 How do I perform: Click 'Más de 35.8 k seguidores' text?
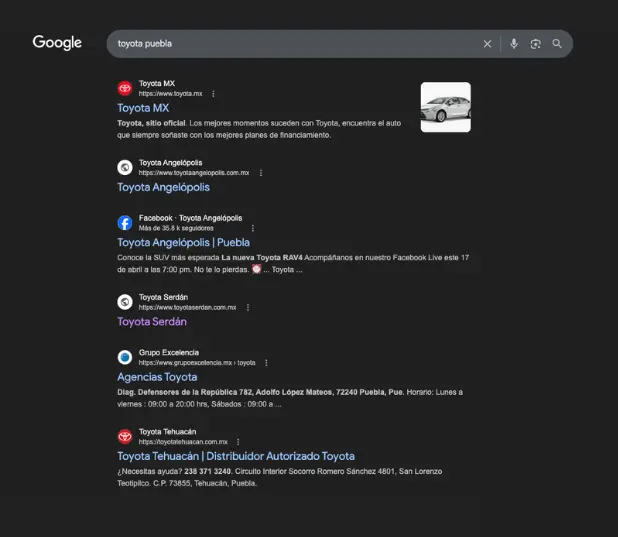coord(176,228)
